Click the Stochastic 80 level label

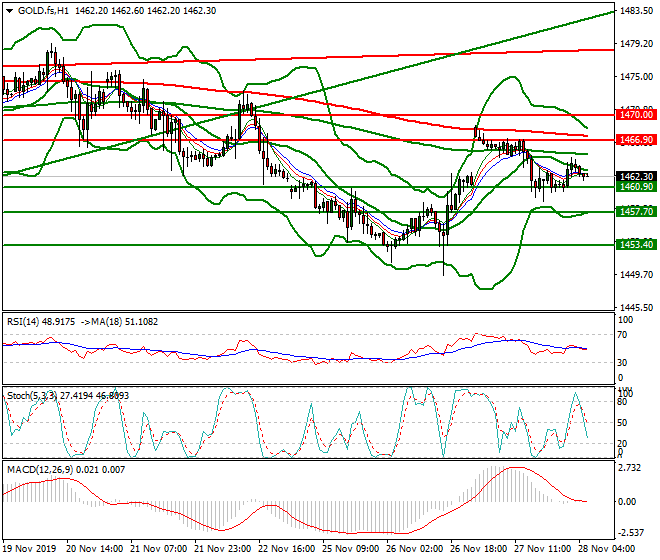click(623, 402)
